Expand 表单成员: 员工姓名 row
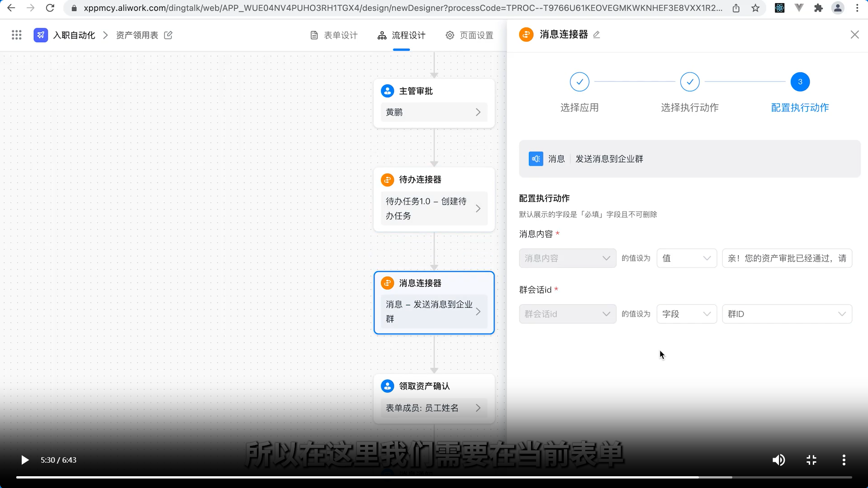Screen dimensions: 868x488 pyautogui.click(x=434, y=408)
